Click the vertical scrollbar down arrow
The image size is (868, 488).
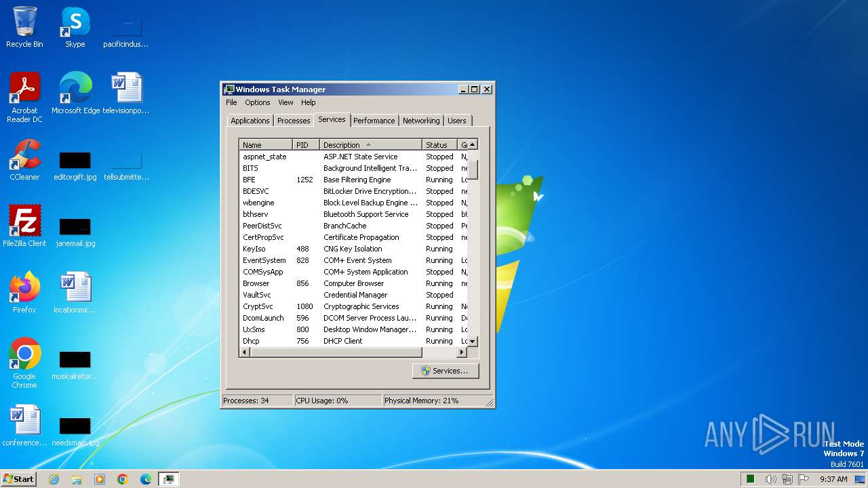pos(473,342)
